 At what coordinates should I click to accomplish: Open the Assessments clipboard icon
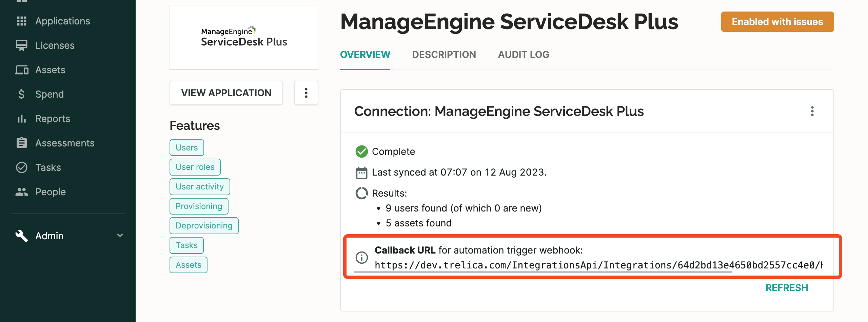tap(22, 143)
